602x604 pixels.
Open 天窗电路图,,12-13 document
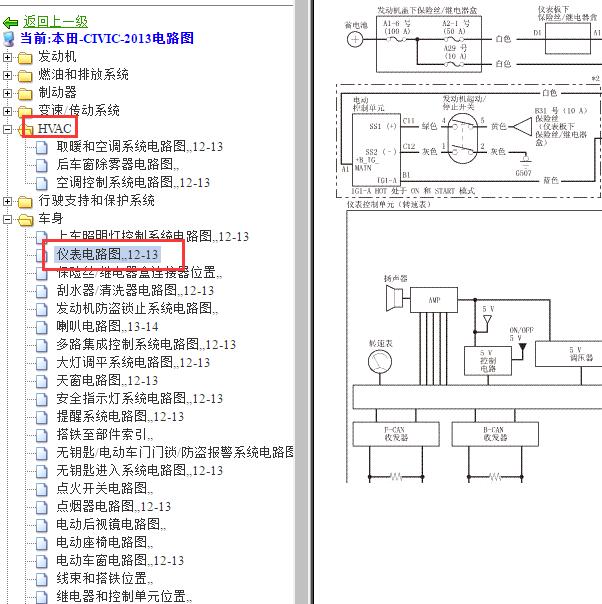coord(107,381)
